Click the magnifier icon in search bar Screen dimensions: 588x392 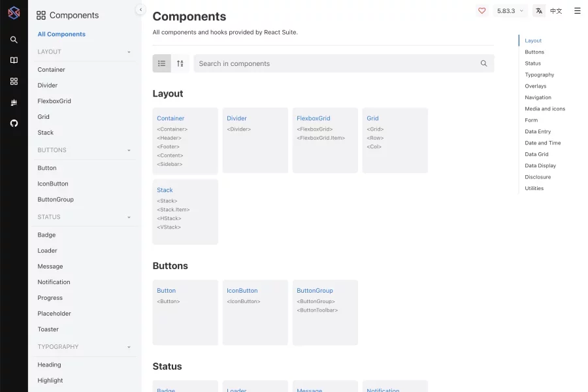click(x=483, y=63)
